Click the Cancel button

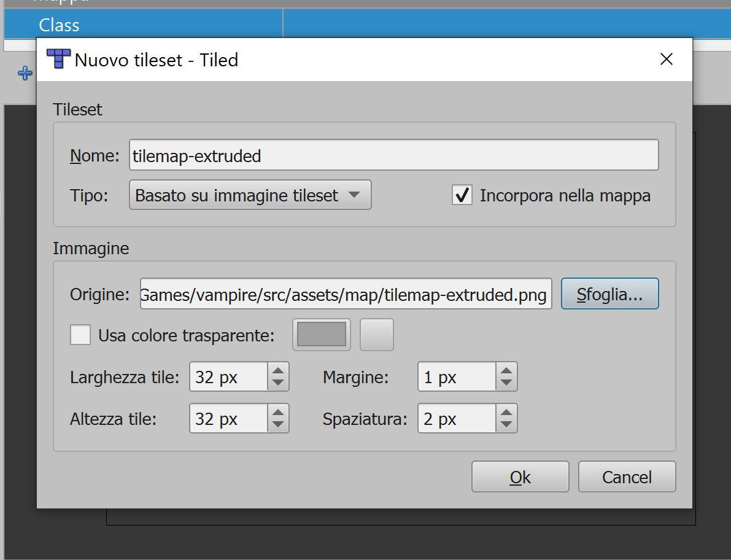coord(627,476)
